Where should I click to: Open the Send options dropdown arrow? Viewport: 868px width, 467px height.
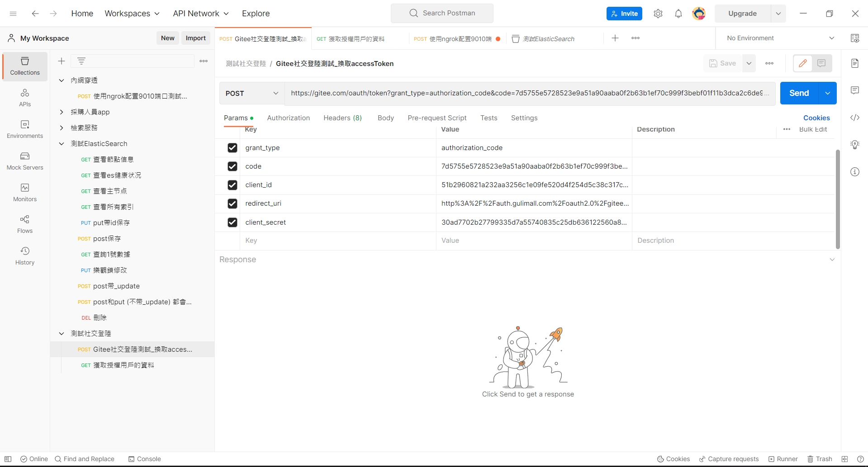[x=827, y=93]
